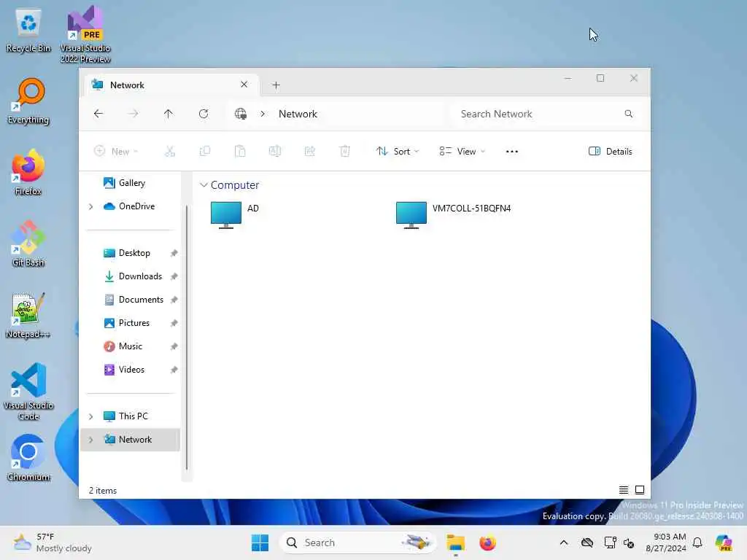The width and height of the screenshot is (747, 560).
Task: Click the Share icon in toolbar
Action: click(x=309, y=152)
